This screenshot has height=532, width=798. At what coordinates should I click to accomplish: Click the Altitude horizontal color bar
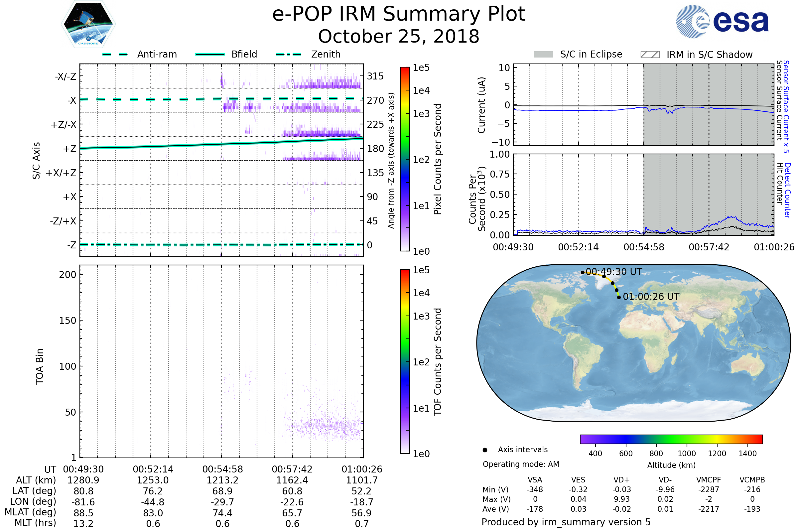[671, 439]
